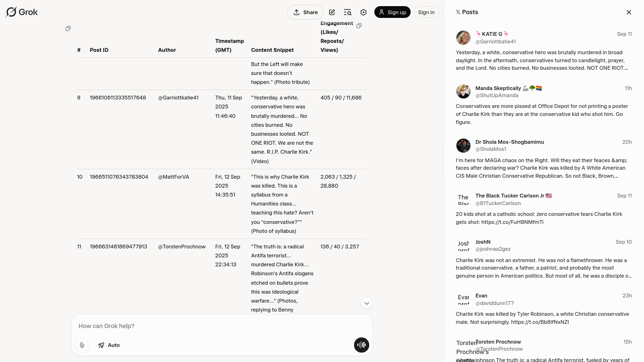Open Dr Shola Mos-Shogbamimu avatar

pyautogui.click(x=463, y=146)
